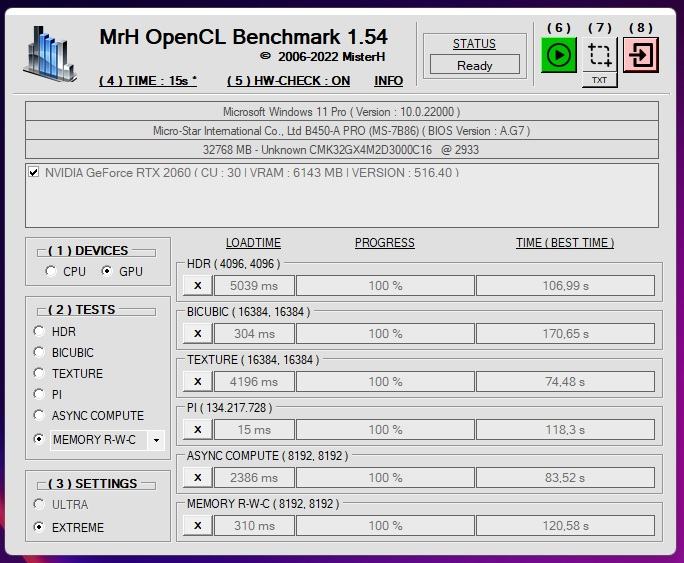
Task: Click the benchmark bar chart logo
Action: click(x=50, y=54)
